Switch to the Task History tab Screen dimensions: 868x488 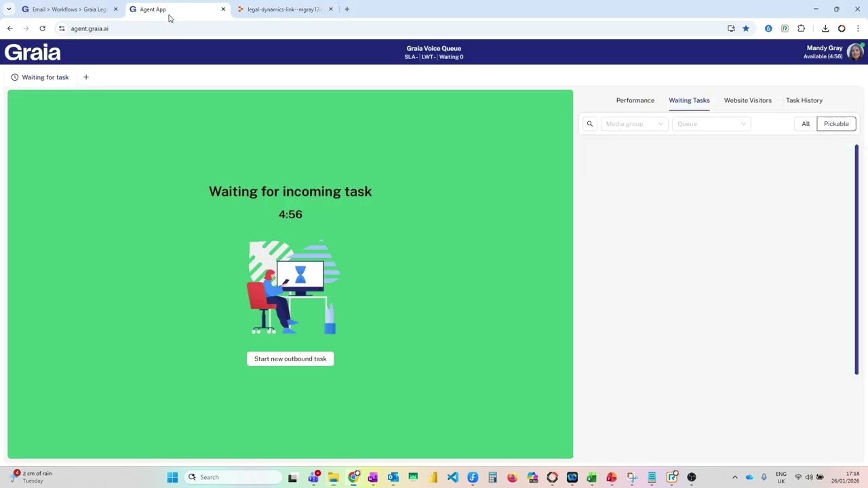point(804,100)
